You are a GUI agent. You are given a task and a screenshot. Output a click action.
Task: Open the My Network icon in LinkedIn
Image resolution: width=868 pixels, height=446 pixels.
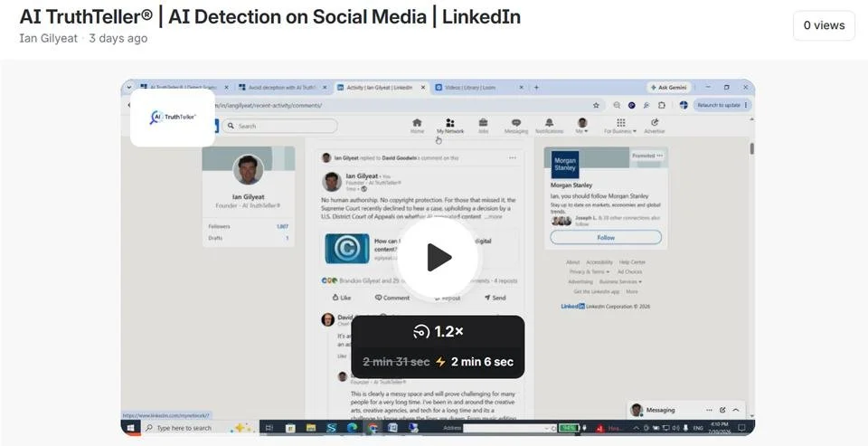point(450,126)
